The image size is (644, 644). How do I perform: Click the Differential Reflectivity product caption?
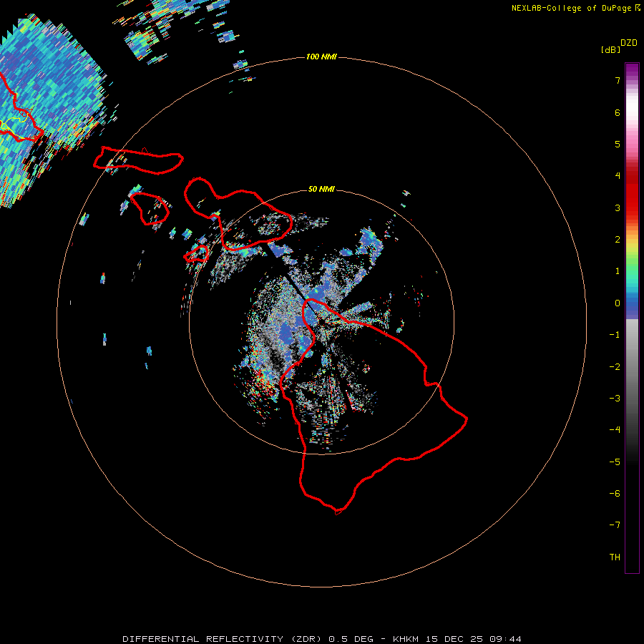(322, 639)
